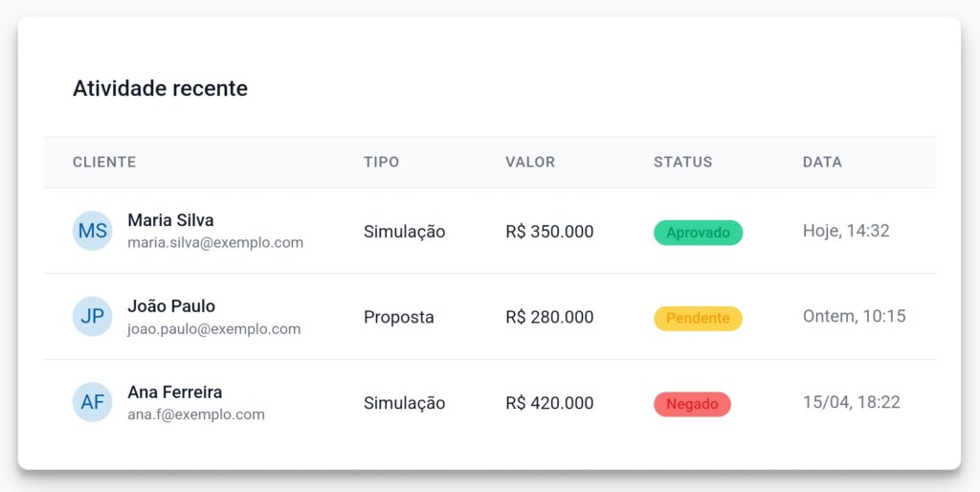Sort by the Tipo column header

tap(381, 162)
